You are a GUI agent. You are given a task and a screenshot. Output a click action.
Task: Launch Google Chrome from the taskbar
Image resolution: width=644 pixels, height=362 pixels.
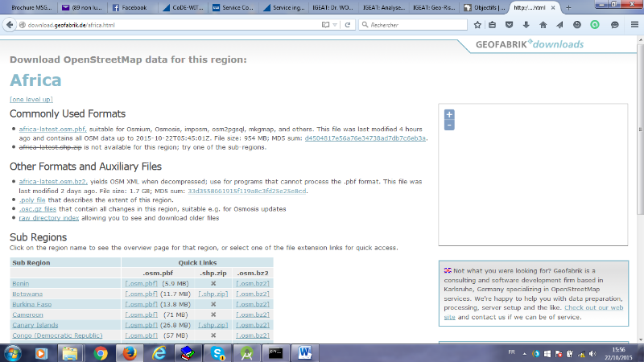[101, 352]
